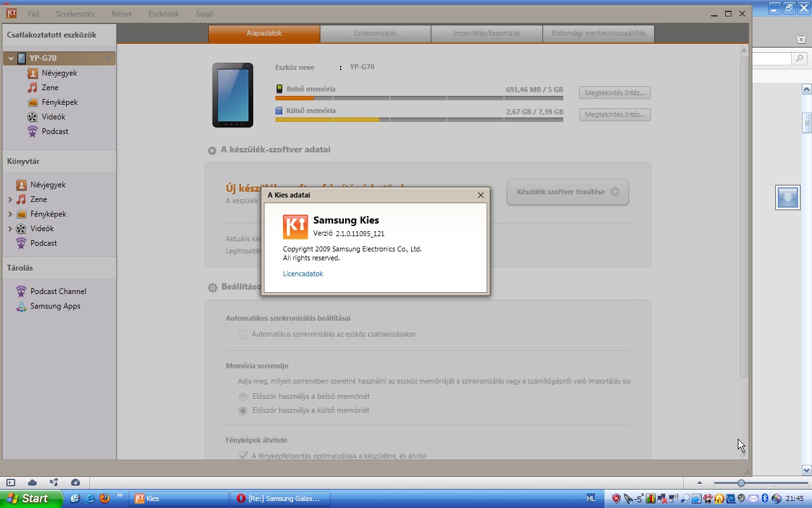Click the Beállítások gear icon
This screenshot has width=812, height=508.
click(213, 288)
